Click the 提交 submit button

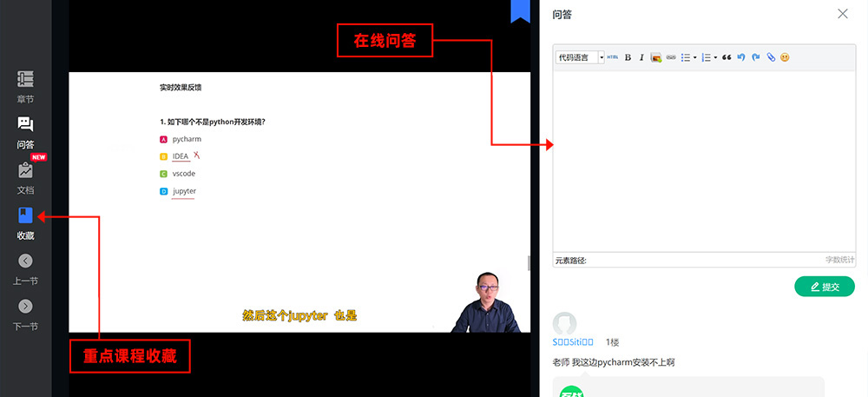(824, 287)
